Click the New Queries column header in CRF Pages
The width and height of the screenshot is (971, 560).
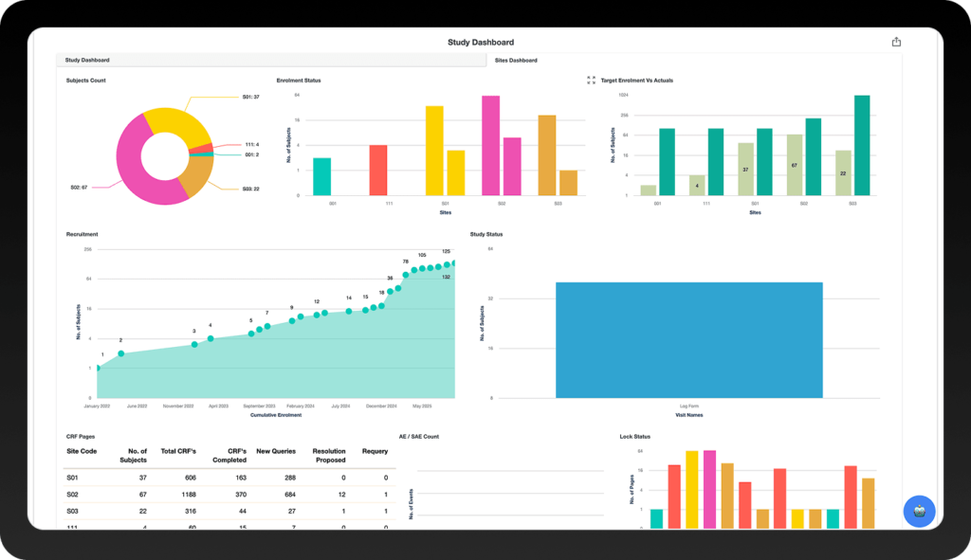point(275,451)
